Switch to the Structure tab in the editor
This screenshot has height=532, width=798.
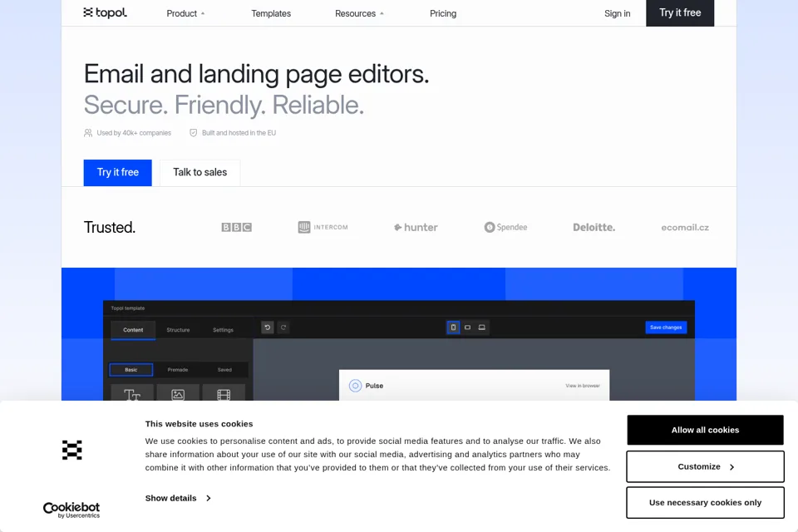tap(178, 330)
